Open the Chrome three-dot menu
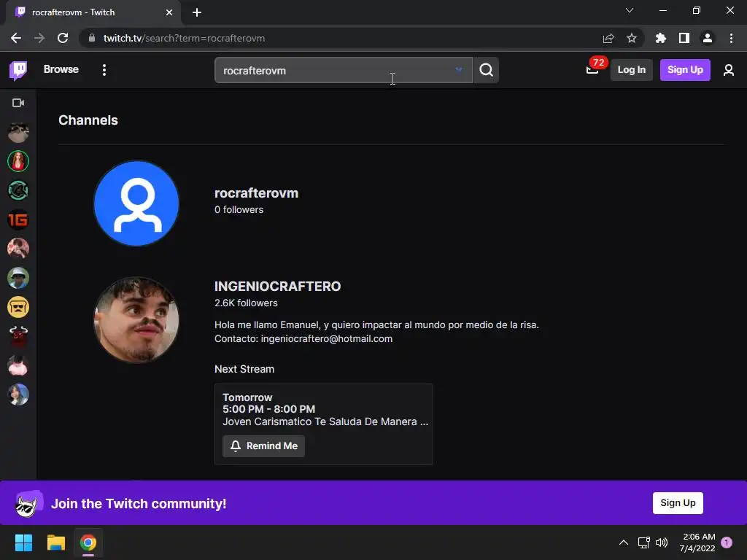 [731, 38]
